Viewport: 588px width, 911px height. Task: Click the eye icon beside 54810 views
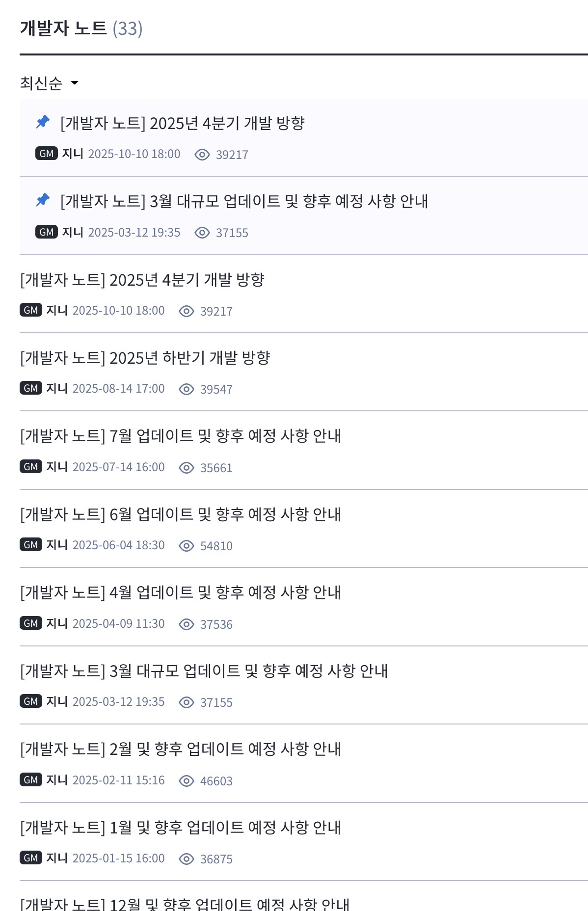(x=187, y=546)
